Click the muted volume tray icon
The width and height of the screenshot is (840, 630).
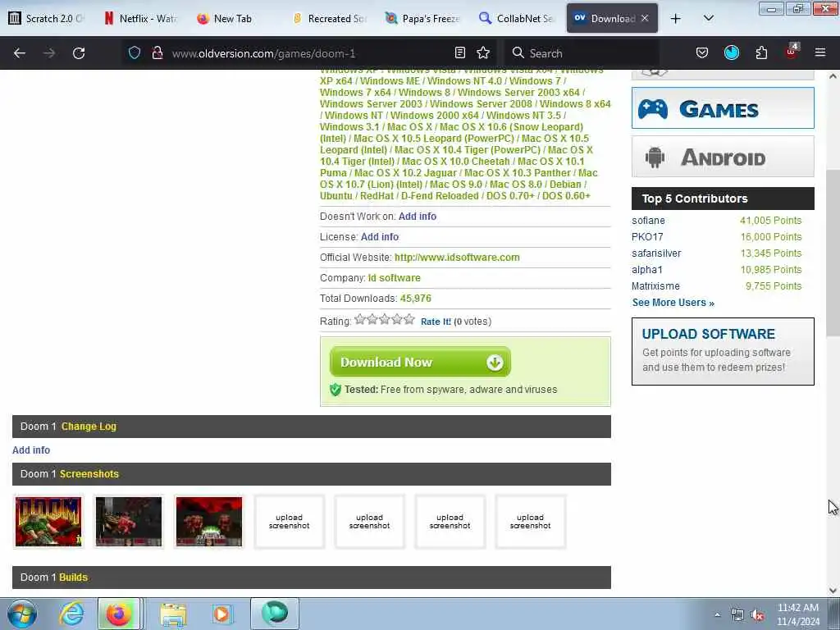tap(757, 615)
